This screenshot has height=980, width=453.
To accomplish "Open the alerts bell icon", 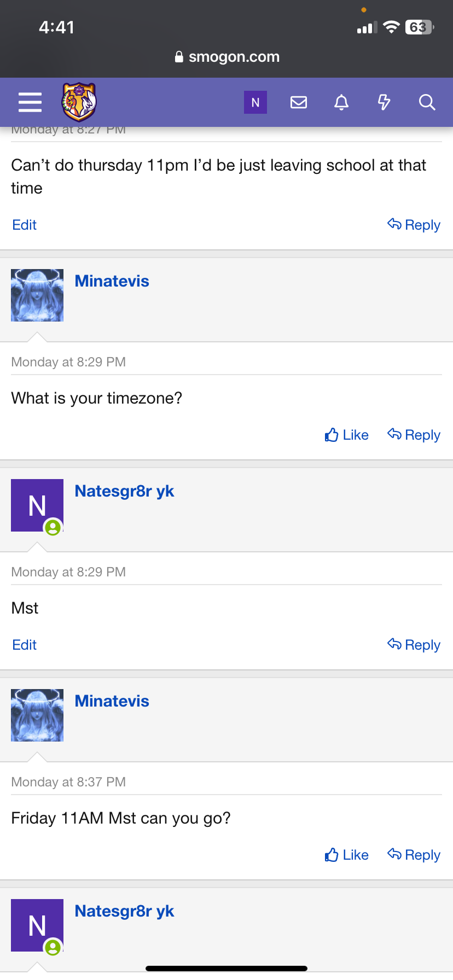I will [341, 102].
